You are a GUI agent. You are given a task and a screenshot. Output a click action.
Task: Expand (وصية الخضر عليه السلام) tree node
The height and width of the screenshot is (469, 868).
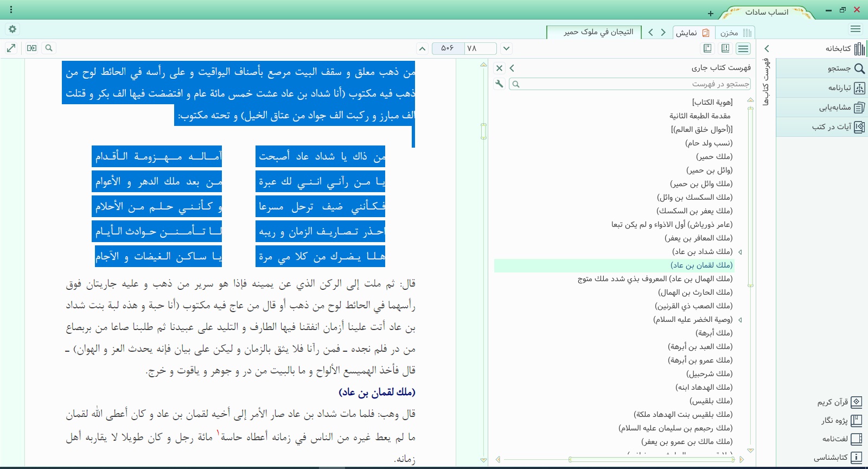point(740,320)
